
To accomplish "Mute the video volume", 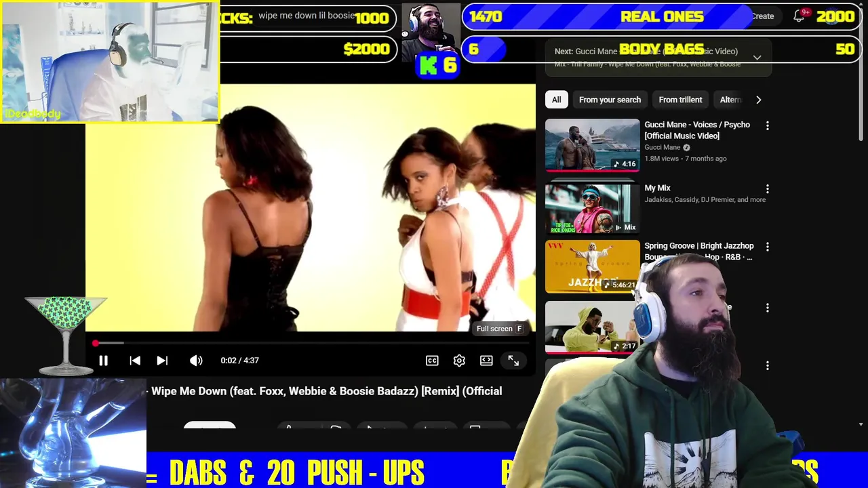I will click(x=196, y=361).
